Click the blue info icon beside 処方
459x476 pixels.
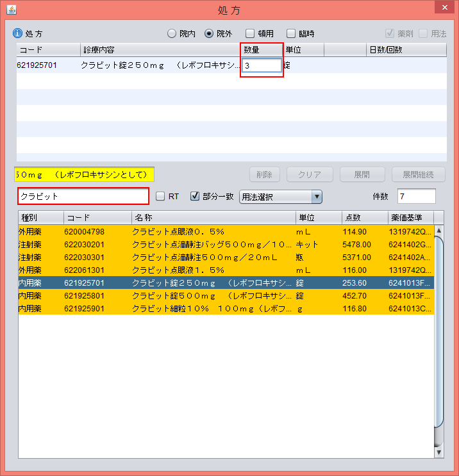click(x=18, y=33)
